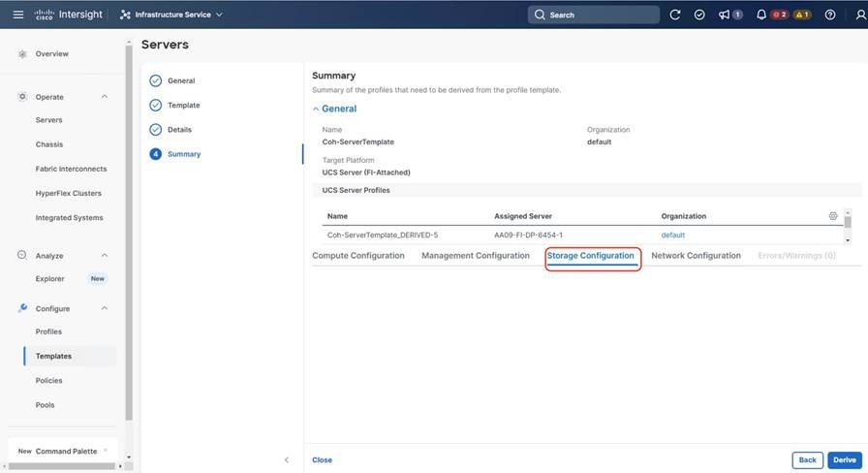Switch to Compute Configuration tab

tap(358, 255)
